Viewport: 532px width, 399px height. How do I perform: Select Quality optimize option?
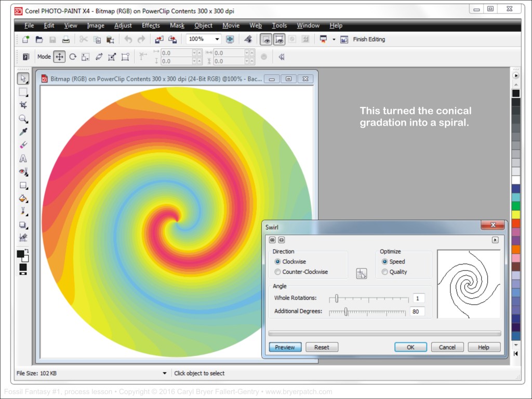385,272
